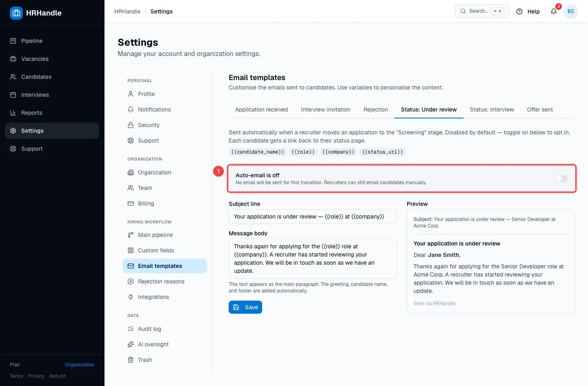
Task: Click into the Message body text area
Action: 313,259
